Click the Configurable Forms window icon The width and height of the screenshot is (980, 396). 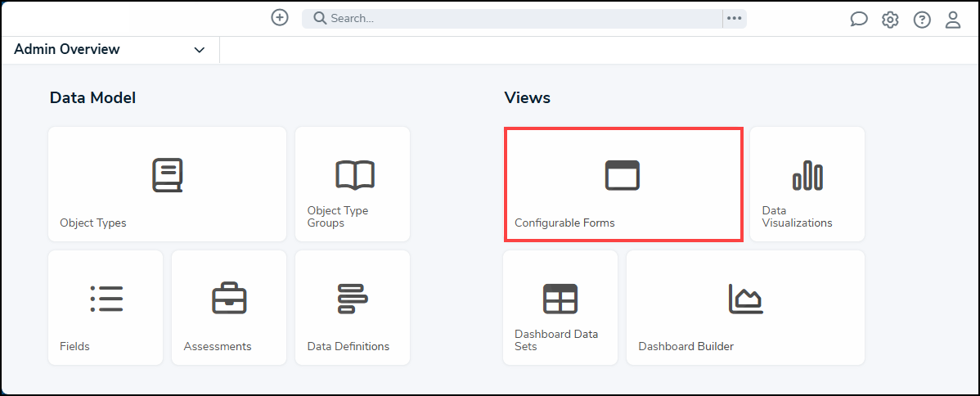[x=622, y=175]
